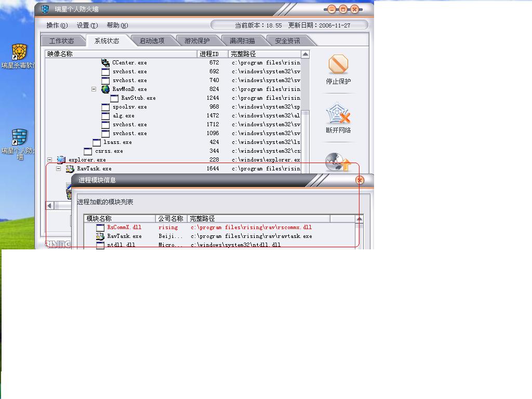This screenshot has height=399, width=532.
Task: Click process ID 1644 cell
Action: [212, 169]
